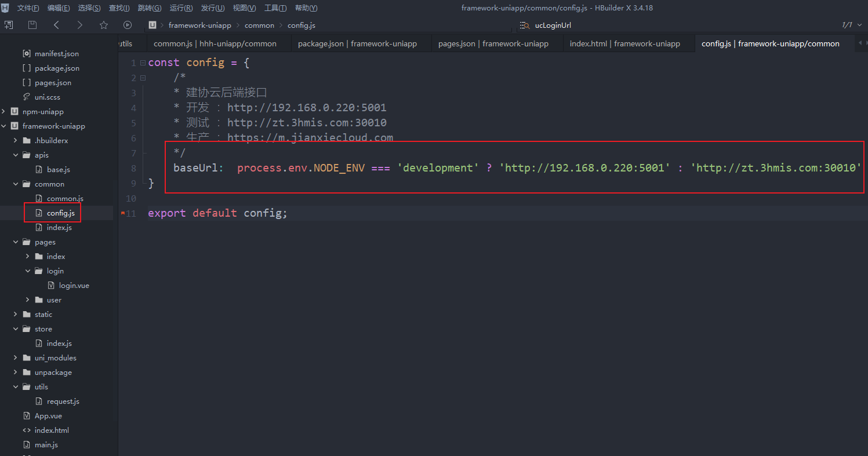868x456 pixels.
Task: Collapse the apis folder chevron
Action: click(15, 155)
